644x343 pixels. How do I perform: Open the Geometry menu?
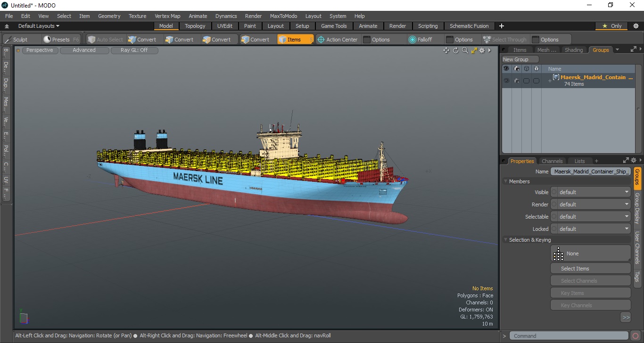(x=109, y=16)
